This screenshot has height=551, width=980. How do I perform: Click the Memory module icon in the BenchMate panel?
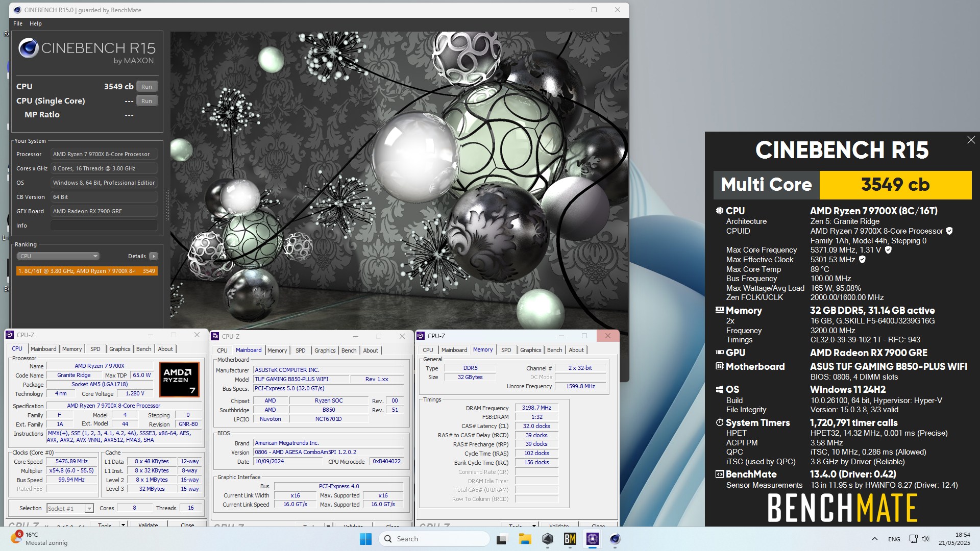coord(720,310)
